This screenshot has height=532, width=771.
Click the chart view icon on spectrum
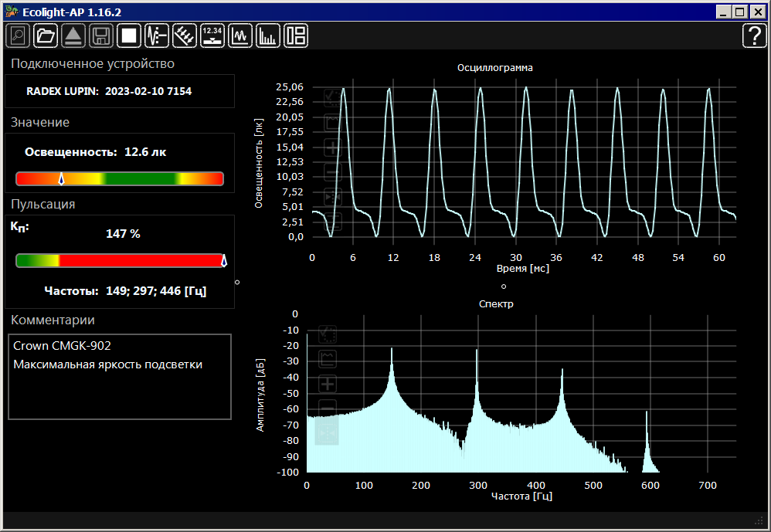coord(328,359)
